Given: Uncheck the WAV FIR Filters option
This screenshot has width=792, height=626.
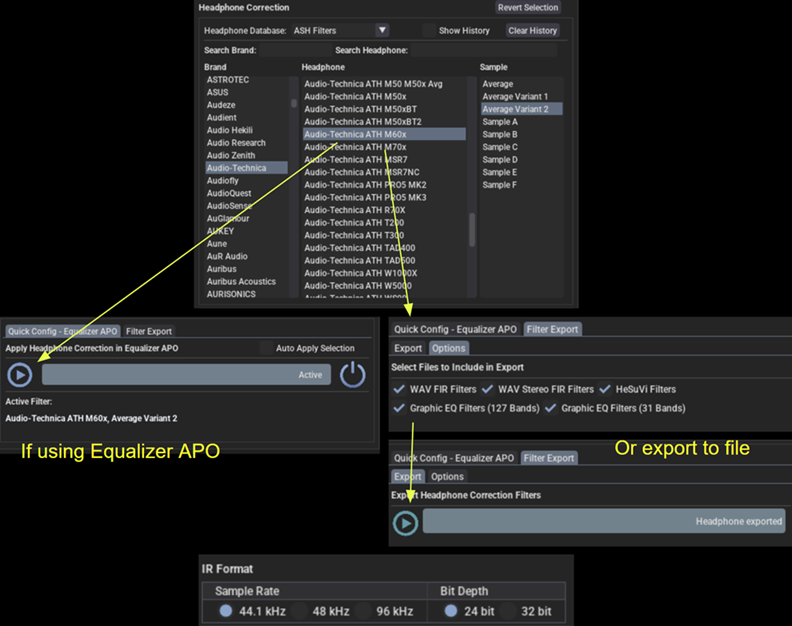Looking at the screenshot, I should coord(400,389).
